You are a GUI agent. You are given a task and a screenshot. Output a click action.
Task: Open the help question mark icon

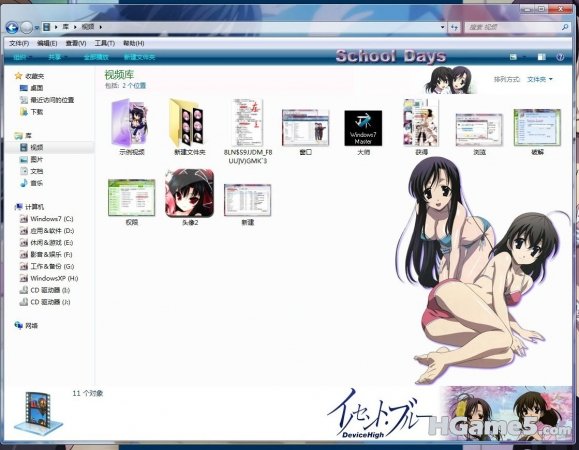click(x=560, y=57)
